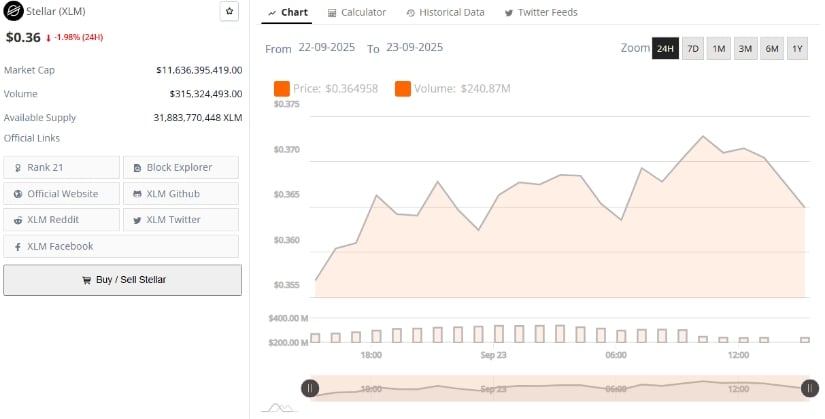Image resolution: width=825 pixels, height=419 pixels.
Task: Toggle the Price series orange legend swatch
Action: coord(282,89)
